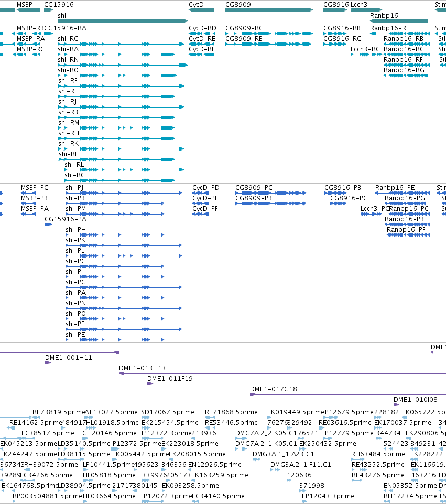446x504 pixels.
Task: Select the shi-PL protein glyph
Action: [x=124, y=256]
